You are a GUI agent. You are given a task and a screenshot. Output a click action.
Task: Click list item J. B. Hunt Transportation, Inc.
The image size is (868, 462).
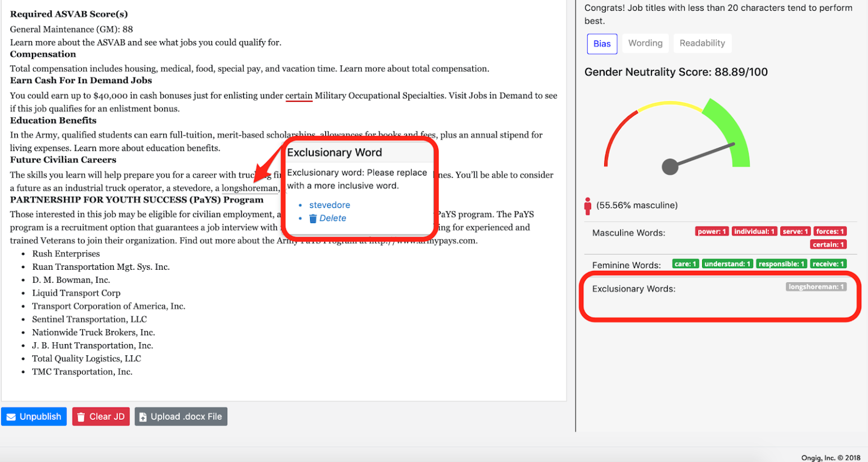92,346
